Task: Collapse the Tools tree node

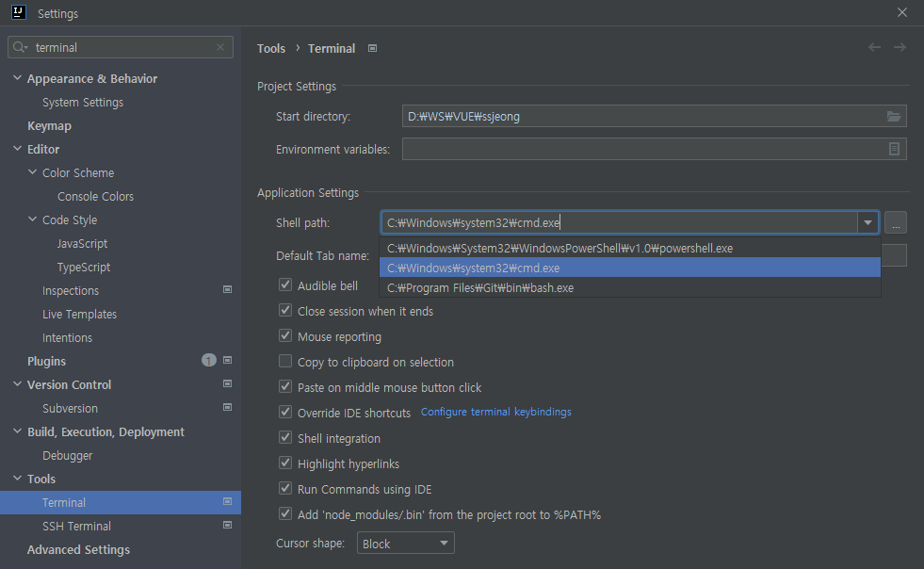Action: 17,479
